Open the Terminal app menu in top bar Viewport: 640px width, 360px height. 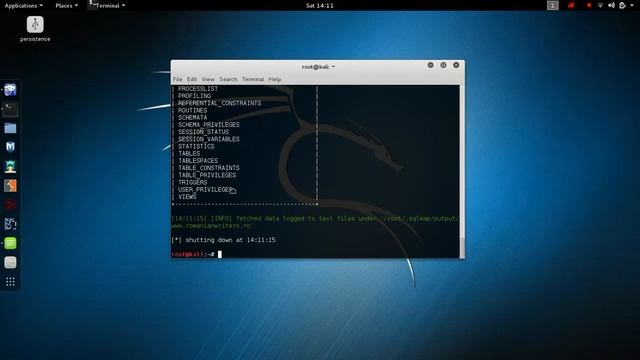(108, 5)
